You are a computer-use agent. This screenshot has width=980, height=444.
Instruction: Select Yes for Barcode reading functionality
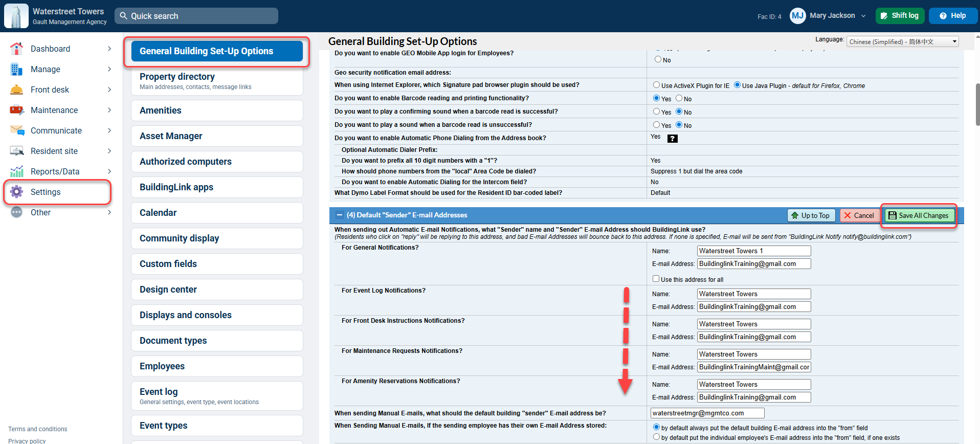[x=656, y=98]
